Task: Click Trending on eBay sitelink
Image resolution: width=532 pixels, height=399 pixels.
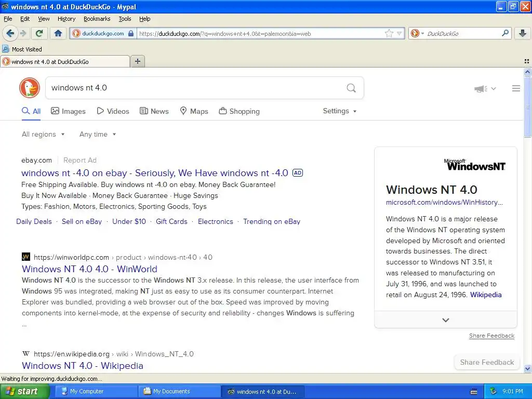Action: point(272,221)
